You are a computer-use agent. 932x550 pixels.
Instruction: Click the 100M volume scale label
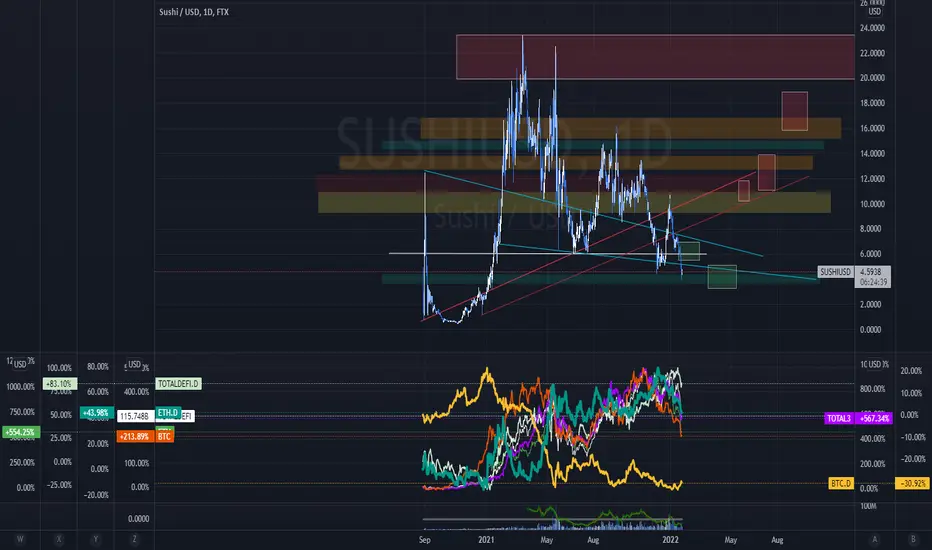coord(868,506)
